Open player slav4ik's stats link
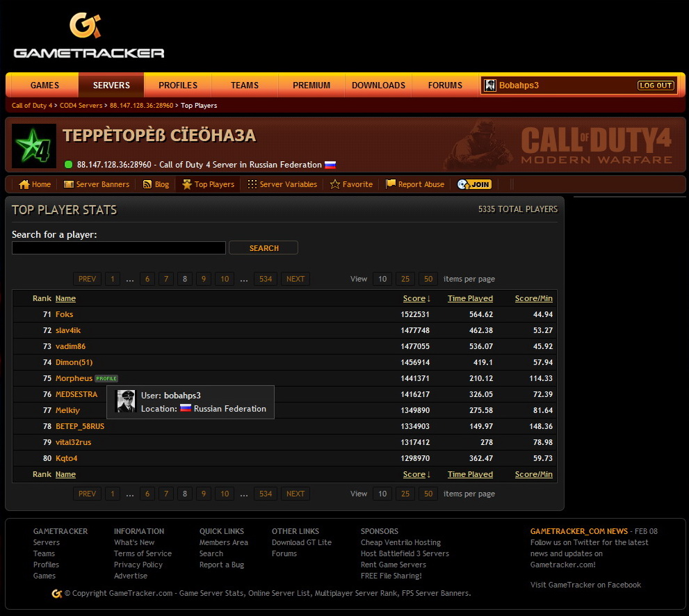Screen dimensions: 689x616 [x=68, y=330]
